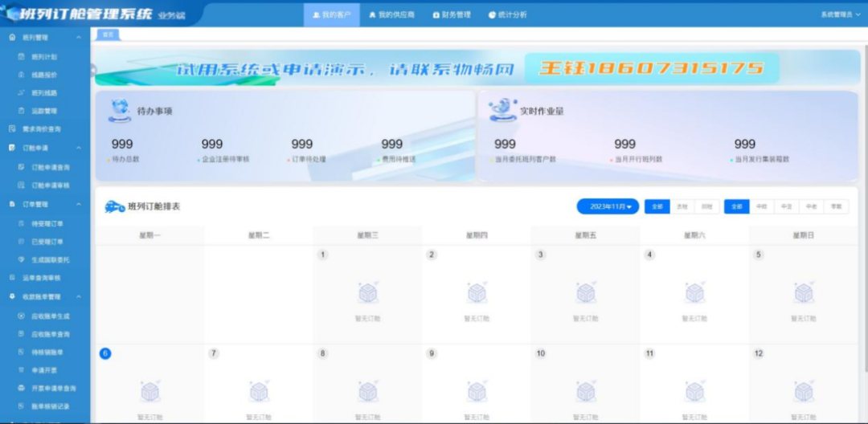Select day 9 in the calendar
The image size is (868, 424).
(x=432, y=354)
